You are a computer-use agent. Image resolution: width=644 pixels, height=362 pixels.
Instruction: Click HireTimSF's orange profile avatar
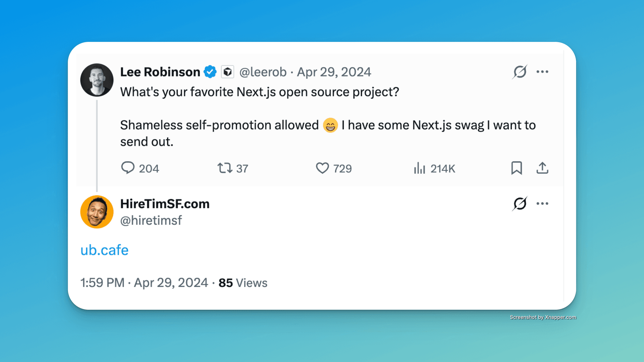[97, 212]
